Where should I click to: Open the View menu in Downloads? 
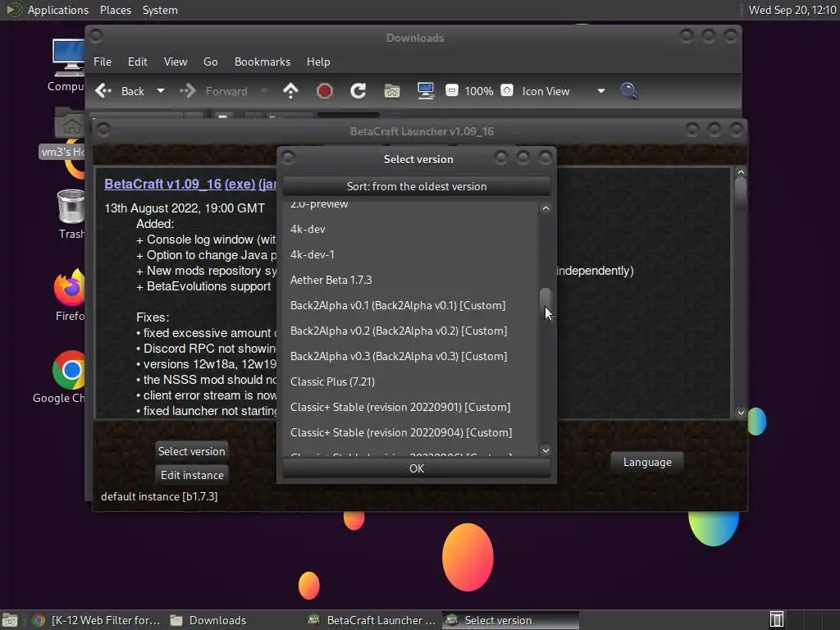[176, 62]
